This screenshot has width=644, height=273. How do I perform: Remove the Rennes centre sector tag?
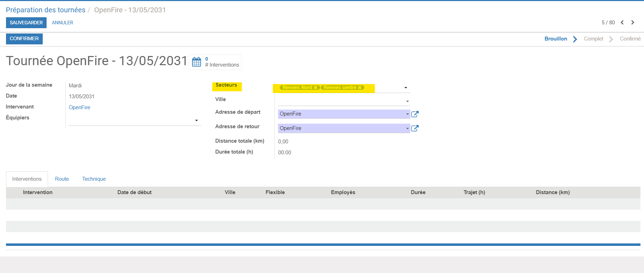coord(360,88)
